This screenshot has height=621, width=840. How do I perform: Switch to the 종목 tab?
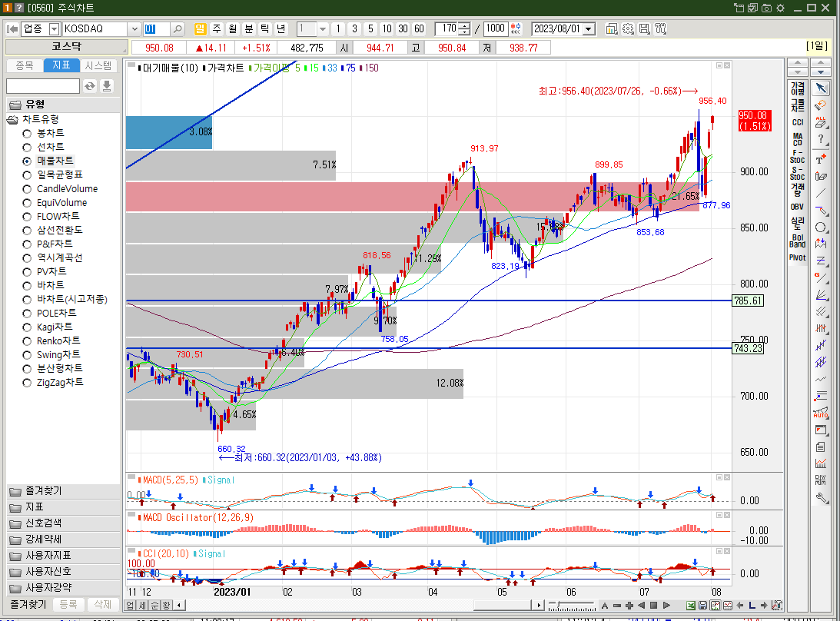(24, 65)
